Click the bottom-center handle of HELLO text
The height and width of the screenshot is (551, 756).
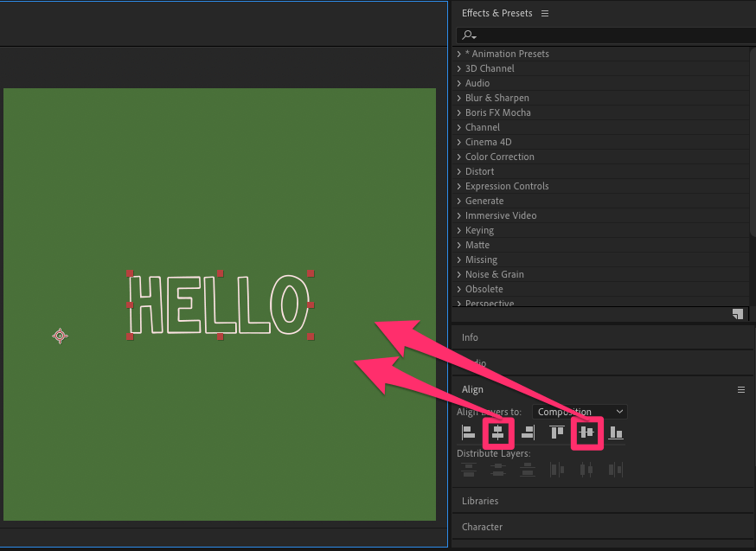[221, 336]
